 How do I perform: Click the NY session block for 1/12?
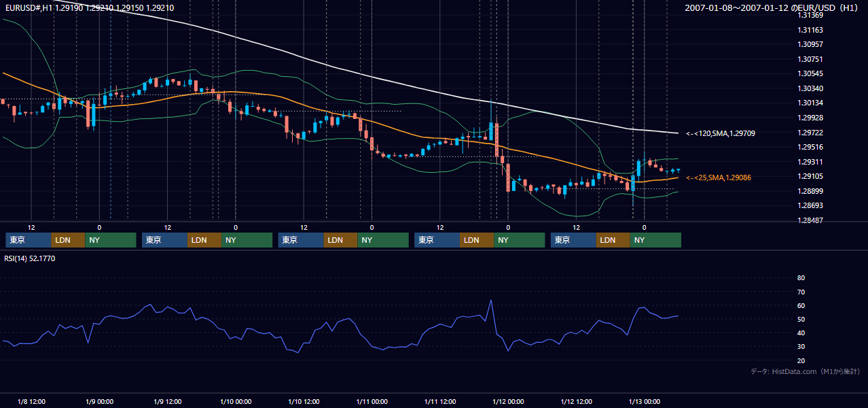pyautogui.click(x=655, y=240)
